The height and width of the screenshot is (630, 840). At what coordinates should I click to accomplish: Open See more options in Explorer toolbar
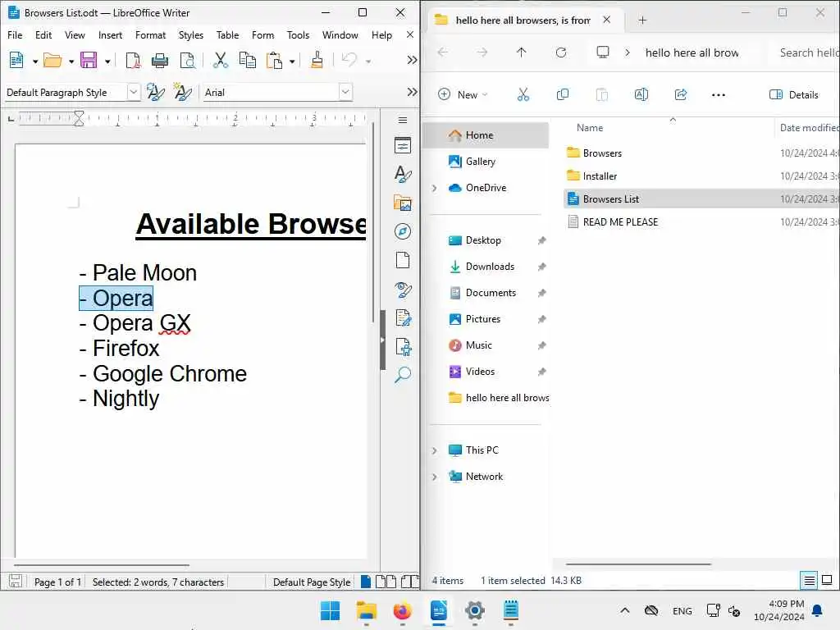point(719,95)
